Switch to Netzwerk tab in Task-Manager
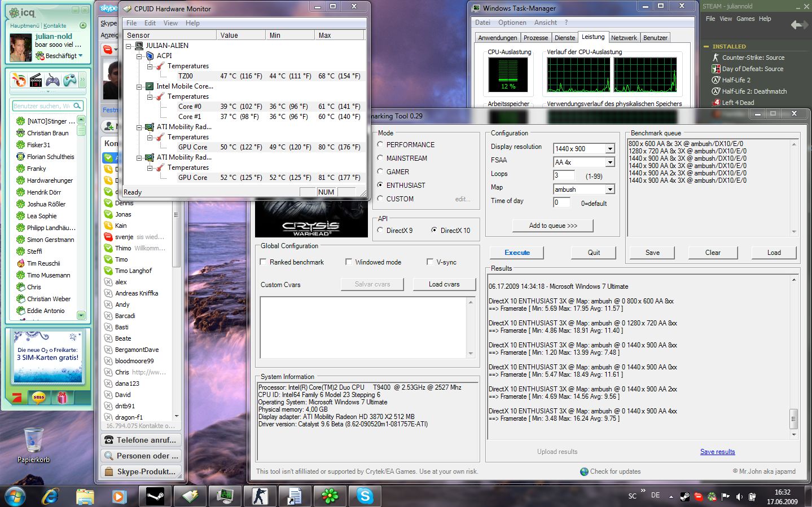812x507 pixels. (624, 38)
